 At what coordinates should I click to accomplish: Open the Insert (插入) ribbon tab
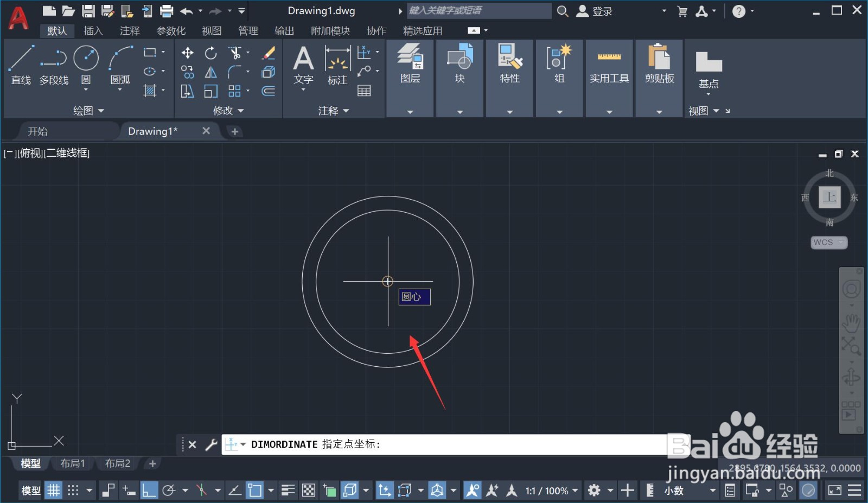(x=93, y=31)
